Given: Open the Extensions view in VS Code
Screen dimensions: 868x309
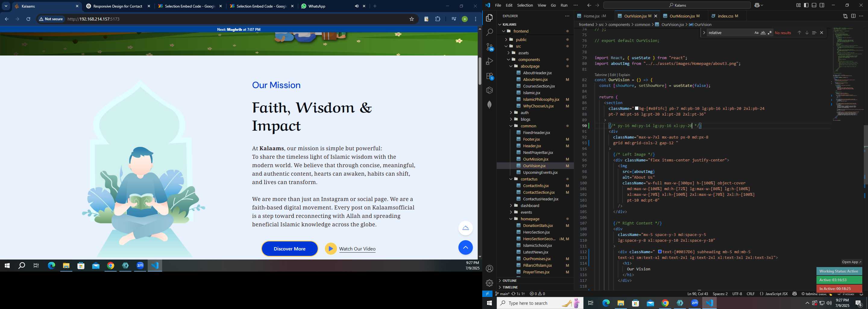Looking at the screenshot, I should [489, 76].
